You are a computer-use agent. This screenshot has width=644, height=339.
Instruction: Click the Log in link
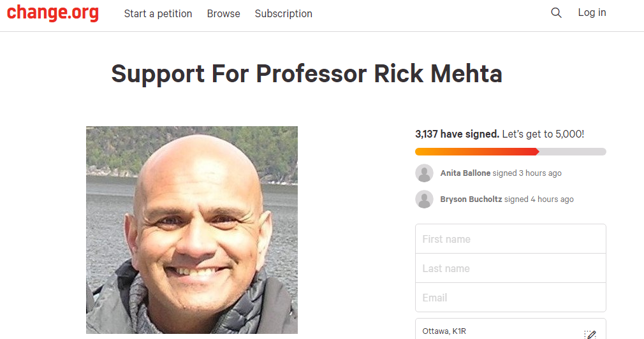[x=592, y=13]
